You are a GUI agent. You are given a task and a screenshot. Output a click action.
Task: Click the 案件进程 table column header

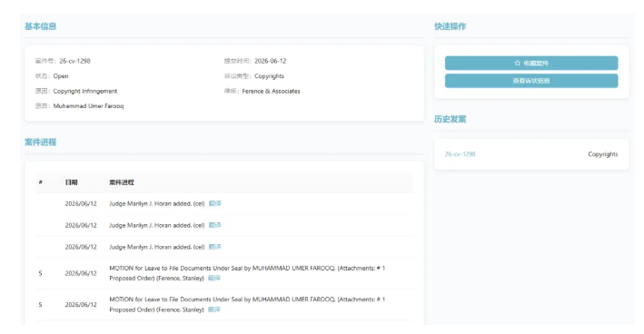click(122, 182)
